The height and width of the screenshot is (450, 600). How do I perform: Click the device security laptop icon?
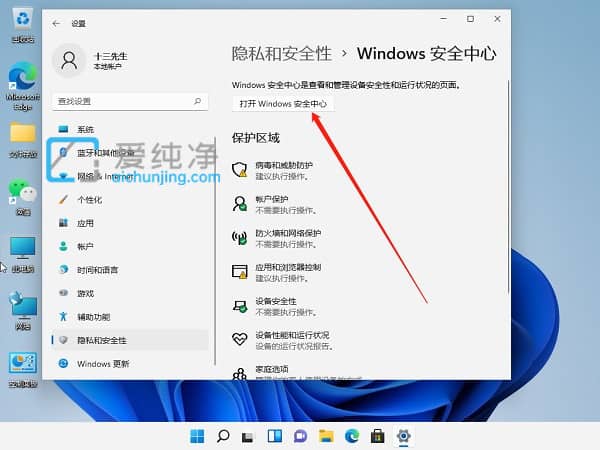tap(240, 306)
